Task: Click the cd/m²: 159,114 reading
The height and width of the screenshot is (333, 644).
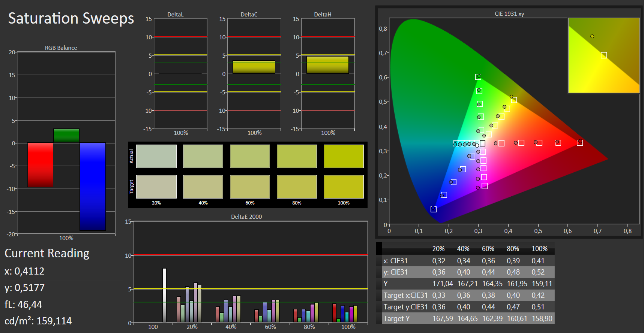Action: 38,321
